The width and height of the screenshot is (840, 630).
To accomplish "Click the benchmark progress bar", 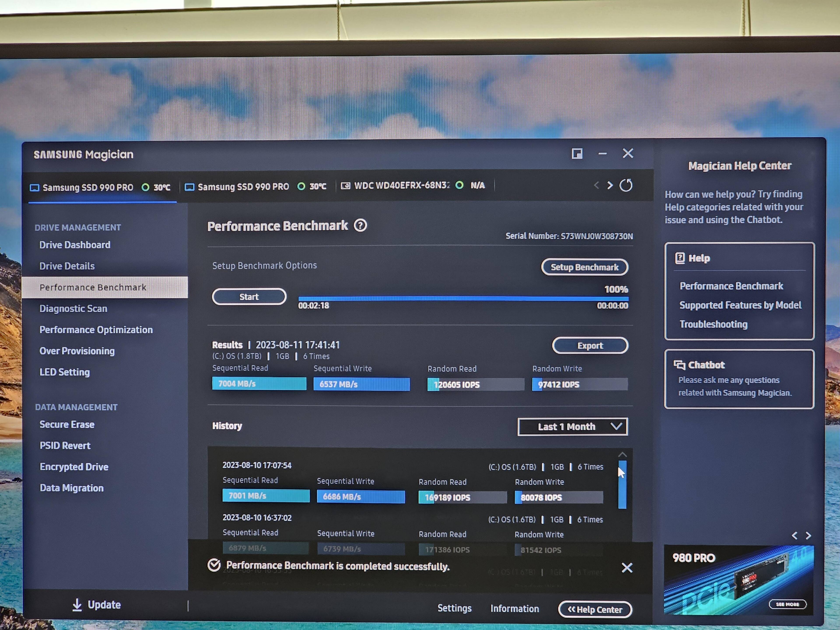I will click(463, 298).
